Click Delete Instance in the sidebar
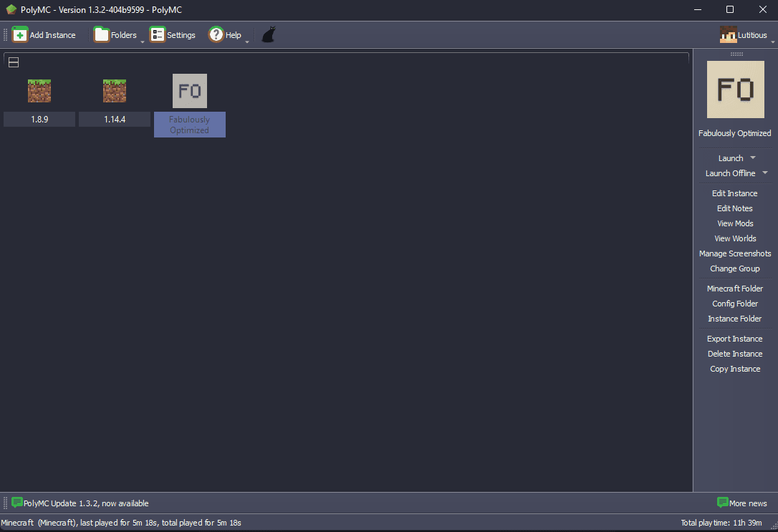This screenshot has width=778, height=532. tap(734, 353)
